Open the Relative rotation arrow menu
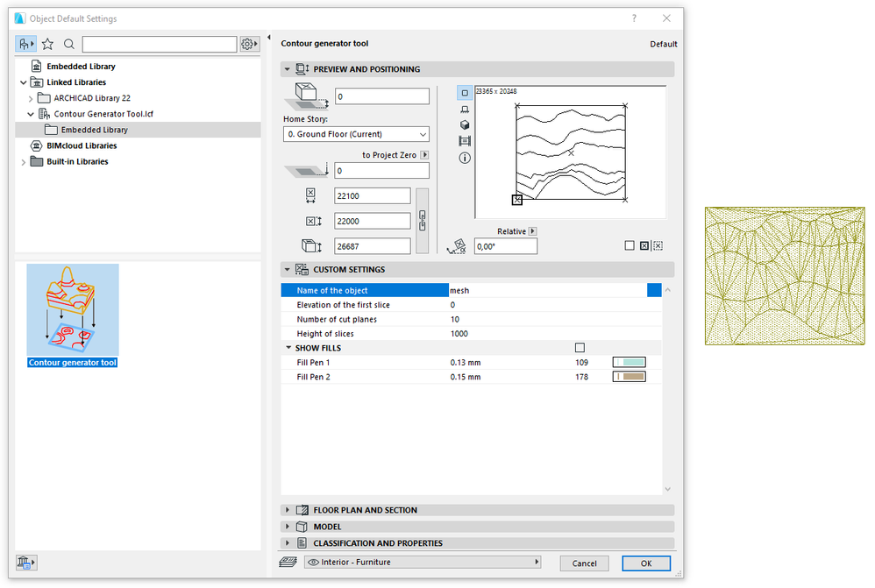This screenshot has height=588, width=875. 533,231
